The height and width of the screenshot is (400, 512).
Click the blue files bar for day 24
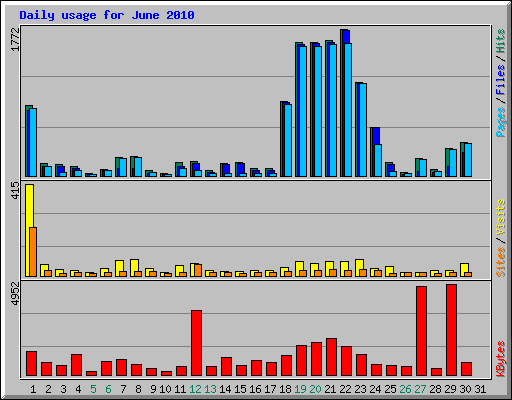tap(376, 136)
